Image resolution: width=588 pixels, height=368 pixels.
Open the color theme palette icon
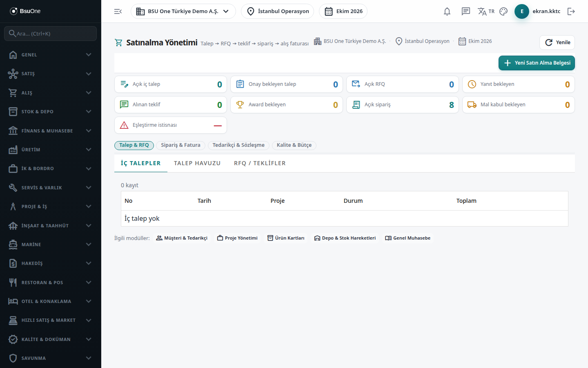[x=503, y=11]
